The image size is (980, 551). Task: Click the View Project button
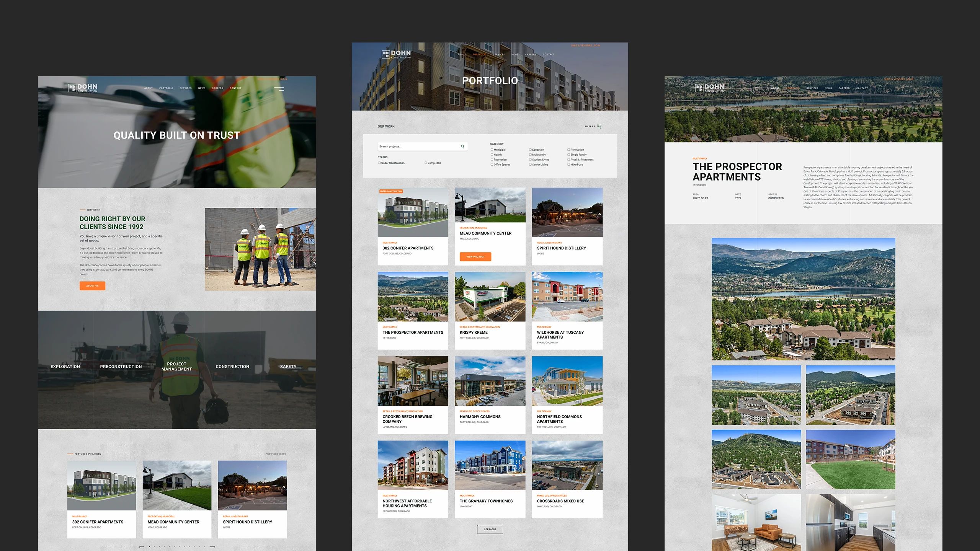(x=475, y=257)
